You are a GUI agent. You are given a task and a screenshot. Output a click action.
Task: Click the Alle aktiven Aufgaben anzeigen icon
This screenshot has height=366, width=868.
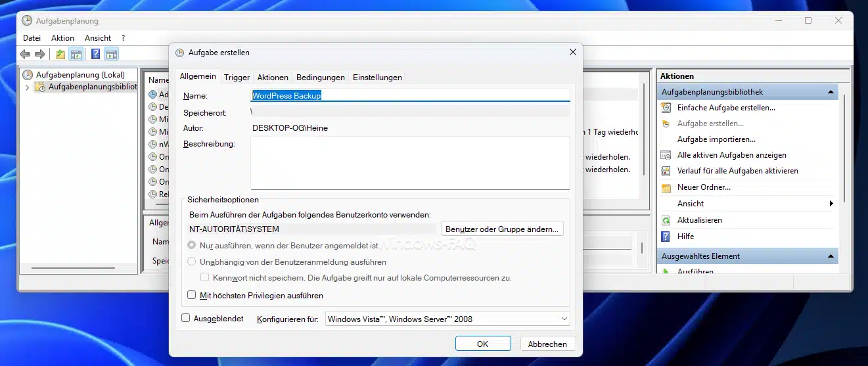click(666, 155)
